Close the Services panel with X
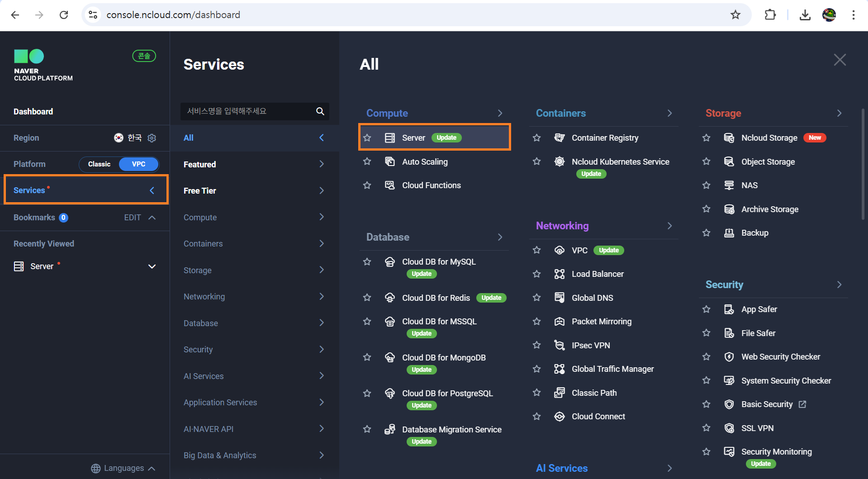 coord(840,60)
